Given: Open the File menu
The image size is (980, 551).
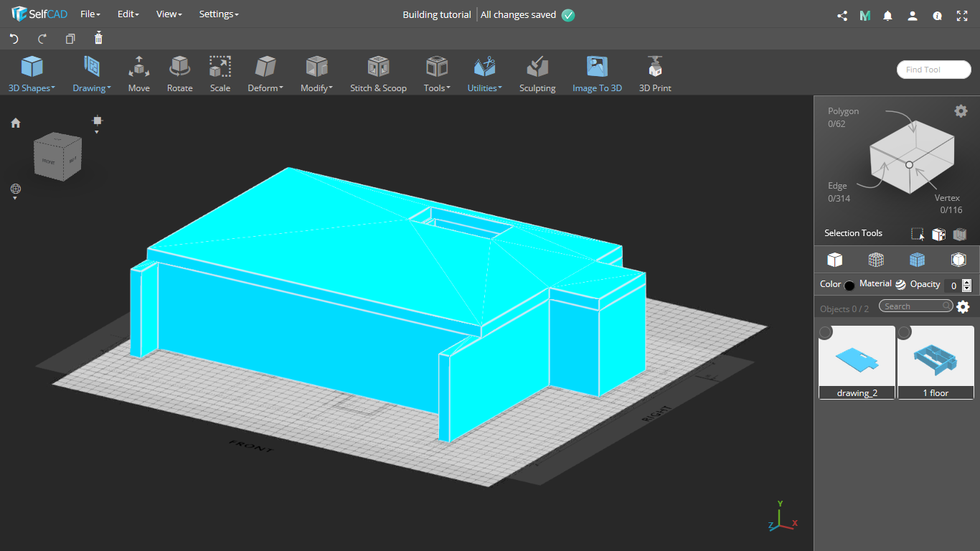Looking at the screenshot, I should point(90,14).
